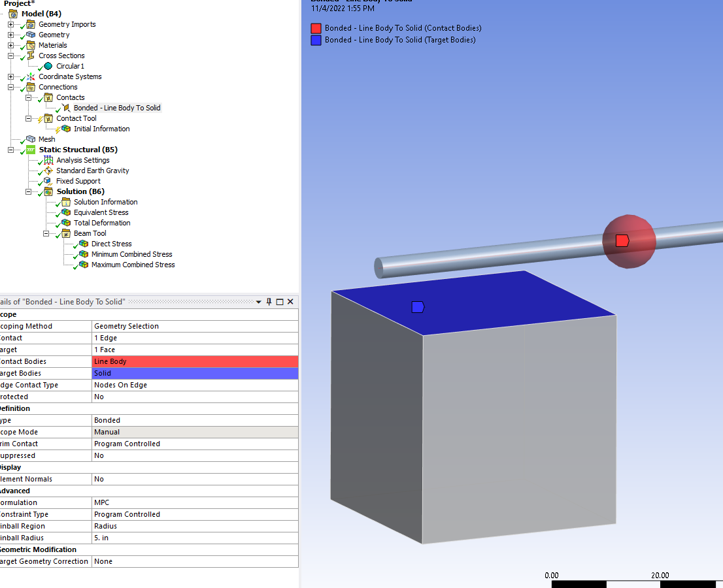Click the Contacts folder icon
Screen dimensions: 723x588
(48, 98)
